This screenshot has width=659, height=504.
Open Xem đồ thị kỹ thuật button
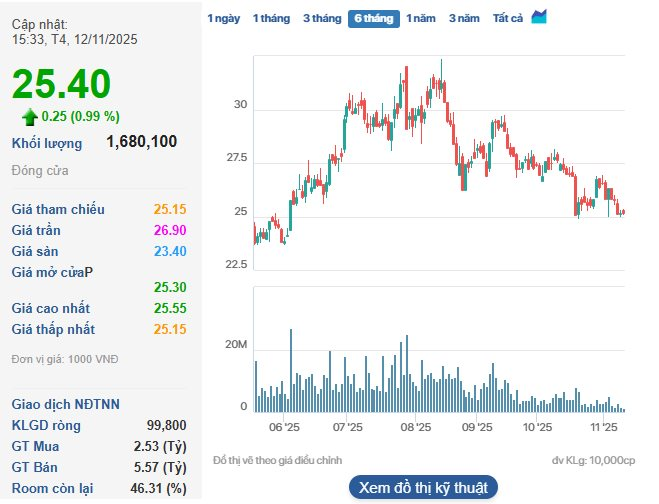[422, 488]
